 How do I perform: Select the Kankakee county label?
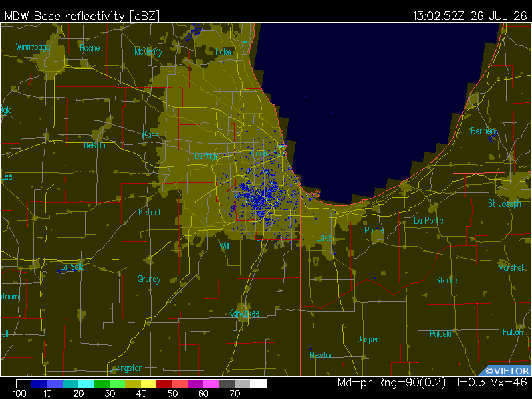tap(243, 313)
